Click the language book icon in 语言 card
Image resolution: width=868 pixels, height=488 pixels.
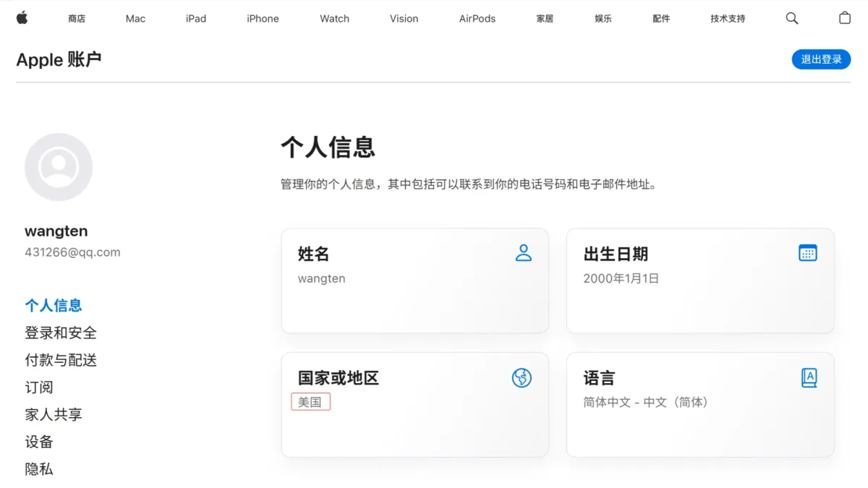point(809,377)
